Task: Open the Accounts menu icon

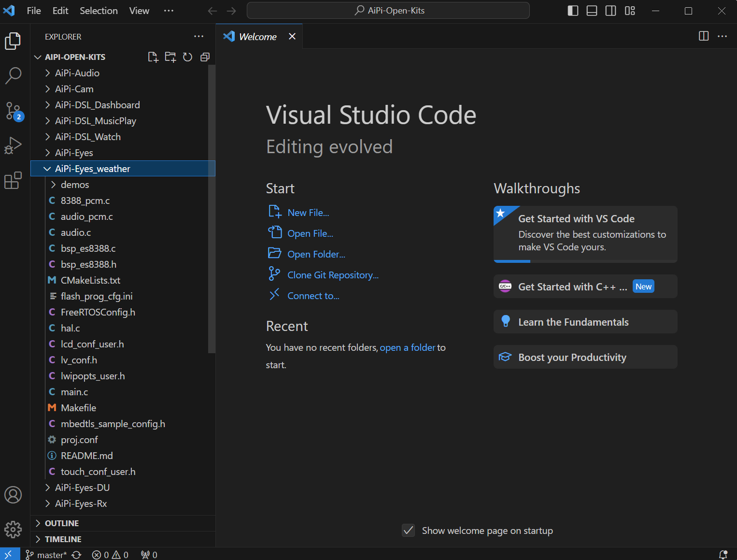Action: pyautogui.click(x=13, y=495)
